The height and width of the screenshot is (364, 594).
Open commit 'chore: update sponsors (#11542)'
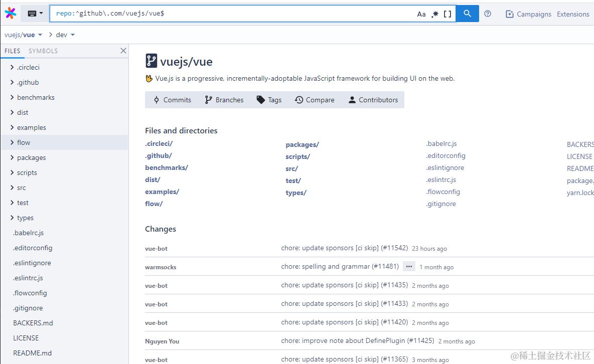coord(344,248)
